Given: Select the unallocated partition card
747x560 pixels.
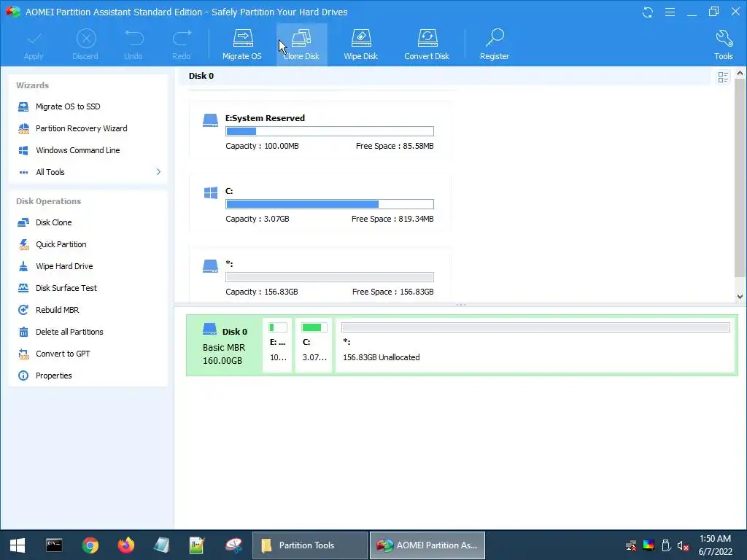Looking at the screenshot, I should click(x=320, y=275).
